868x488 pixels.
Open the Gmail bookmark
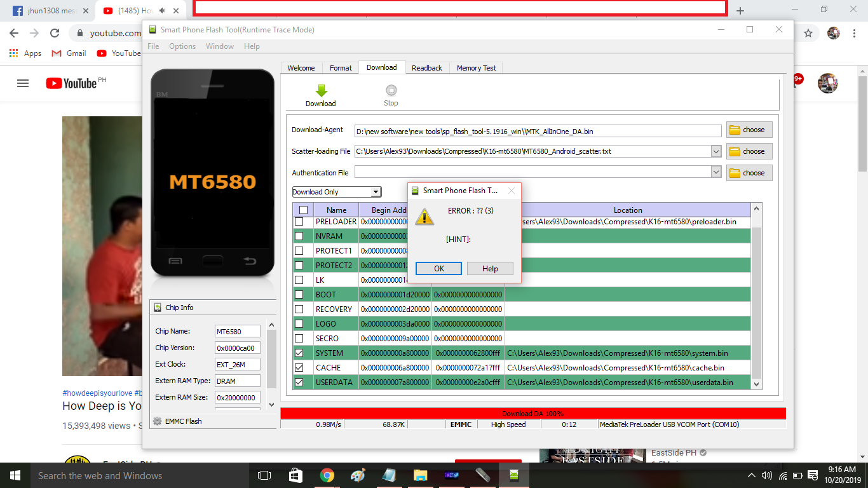69,53
